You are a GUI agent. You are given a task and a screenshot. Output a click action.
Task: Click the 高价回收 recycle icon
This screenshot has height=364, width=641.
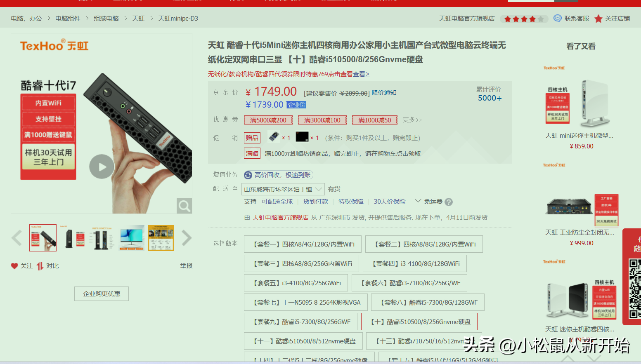[x=248, y=175]
